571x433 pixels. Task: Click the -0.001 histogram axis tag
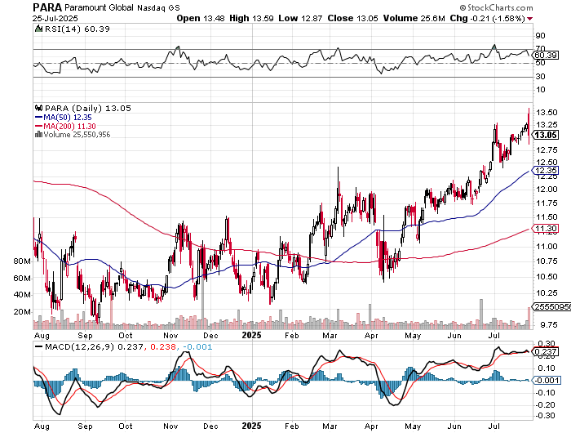click(x=547, y=381)
